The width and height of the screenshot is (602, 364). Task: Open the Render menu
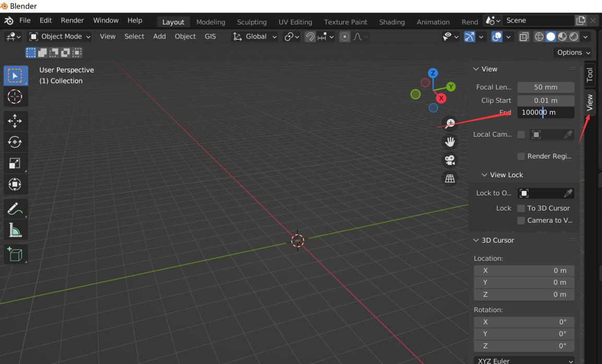click(72, 20)
